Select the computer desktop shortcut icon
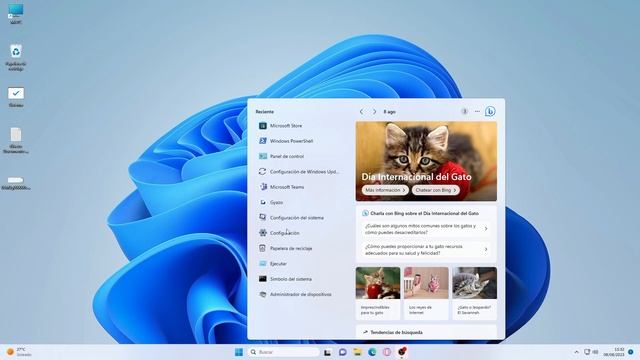640x360 pixels. [16, 15]
